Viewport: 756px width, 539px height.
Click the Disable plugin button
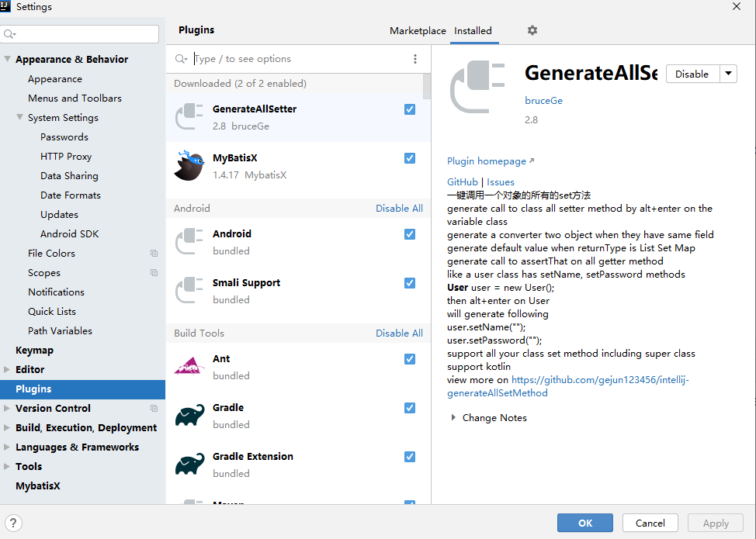click(692, 74)
